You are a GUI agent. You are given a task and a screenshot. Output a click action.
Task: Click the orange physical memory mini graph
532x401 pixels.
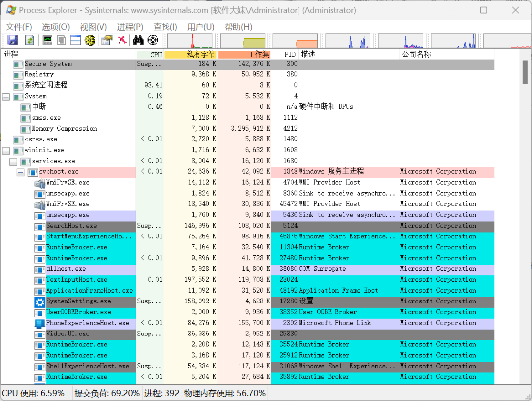pyautogui.click(x=295, y=41)
